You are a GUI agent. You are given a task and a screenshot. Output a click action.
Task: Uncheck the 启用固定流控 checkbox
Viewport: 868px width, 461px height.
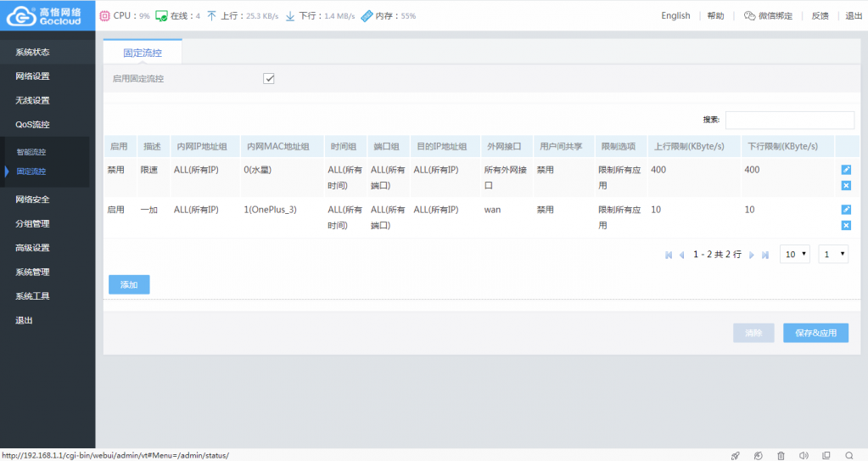click(269, 79)
